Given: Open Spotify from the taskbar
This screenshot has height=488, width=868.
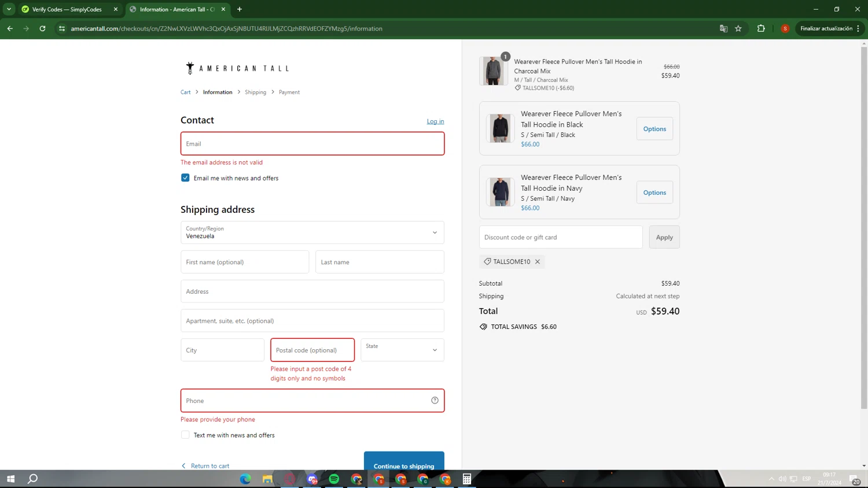Looking at the screenshot, I should coord(334,479).
